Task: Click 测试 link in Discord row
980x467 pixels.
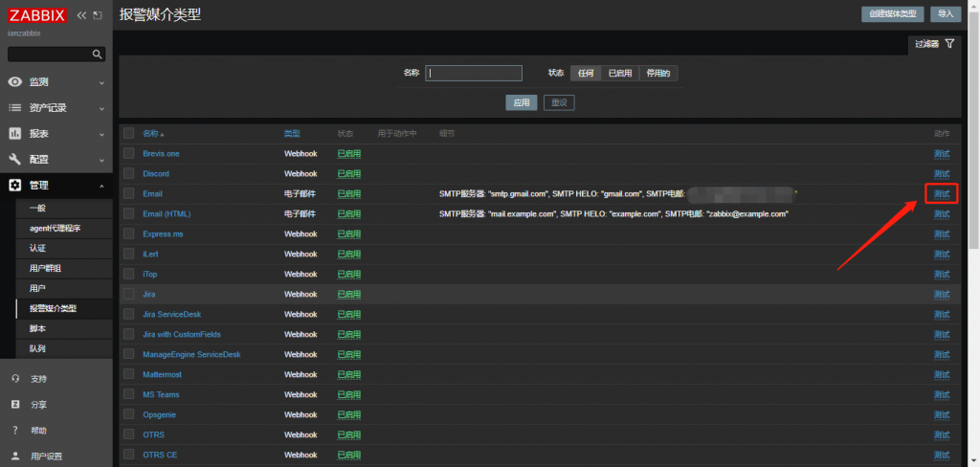Action: [x=942, y=173]
